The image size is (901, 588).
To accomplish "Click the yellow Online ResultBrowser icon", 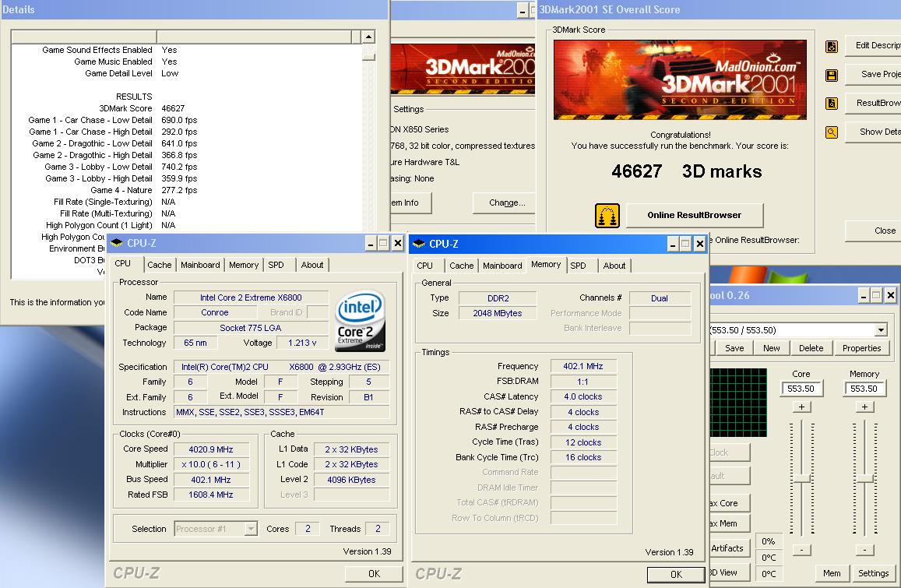I will click(x=607, y=216).
